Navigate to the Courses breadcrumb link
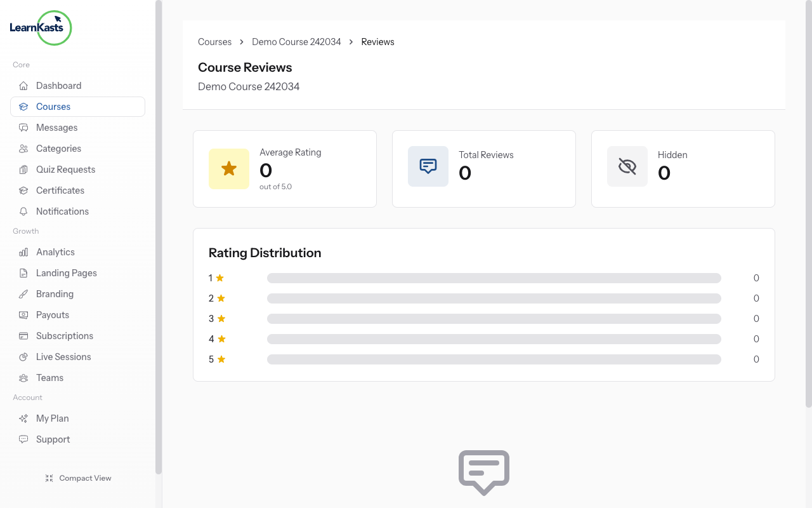This screenshot has width=812, height=508. tap(214, 41)
